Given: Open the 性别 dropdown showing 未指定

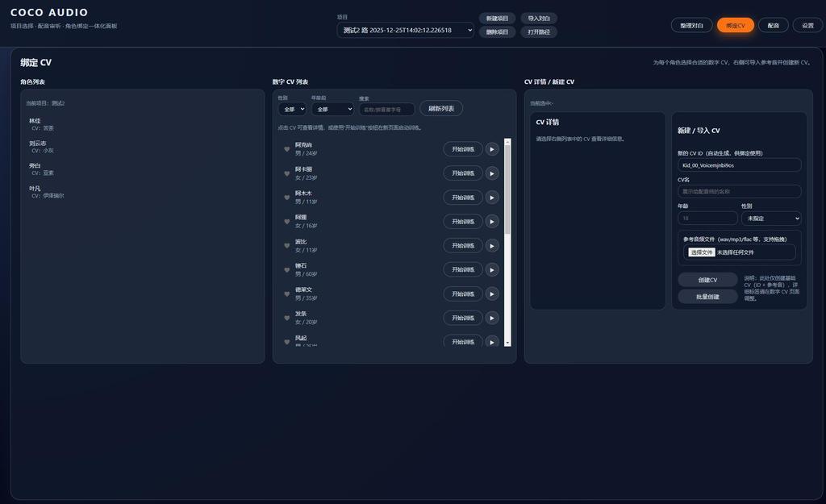Looking at the screenshot, I should tap(772, 218).
